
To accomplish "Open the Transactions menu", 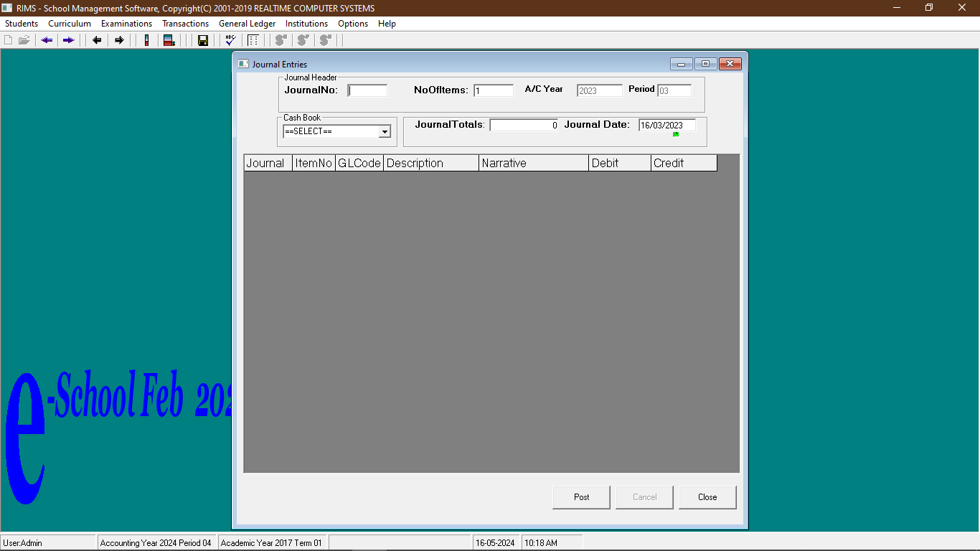I will pos(185,24).
